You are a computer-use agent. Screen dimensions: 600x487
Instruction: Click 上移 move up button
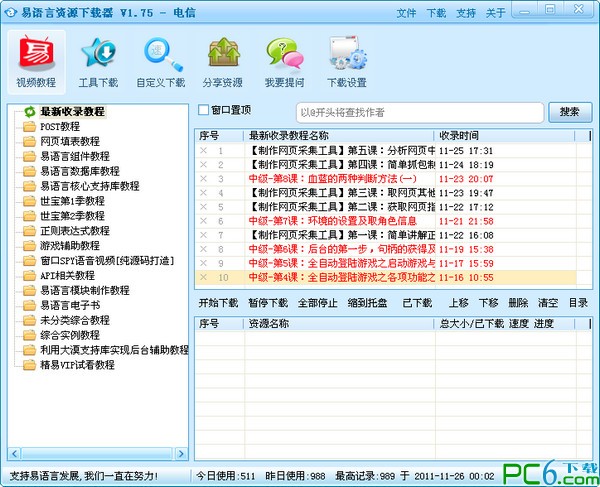[459, 303]
